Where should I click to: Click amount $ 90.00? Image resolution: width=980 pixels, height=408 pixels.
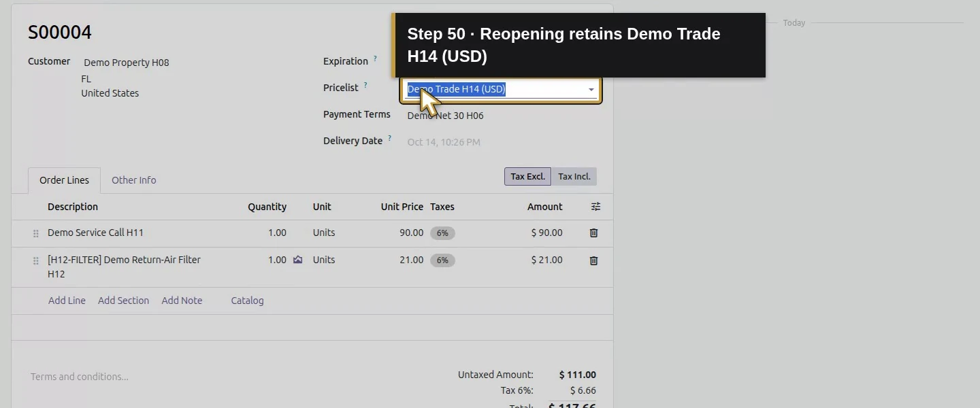pyautogui.click(x=546, y=233)
